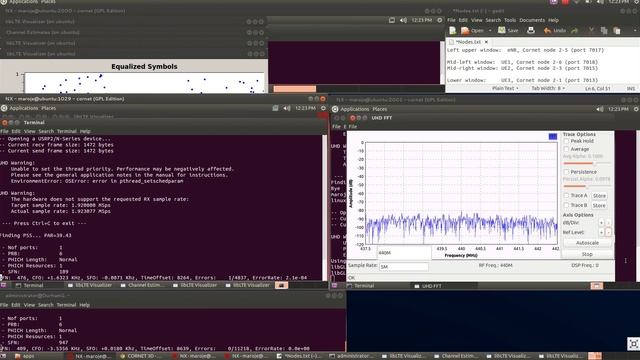This screenshot has width=640, height=360.
Task: Click workspace switcher in mid-right session taskbar
Action: point(597,286)
